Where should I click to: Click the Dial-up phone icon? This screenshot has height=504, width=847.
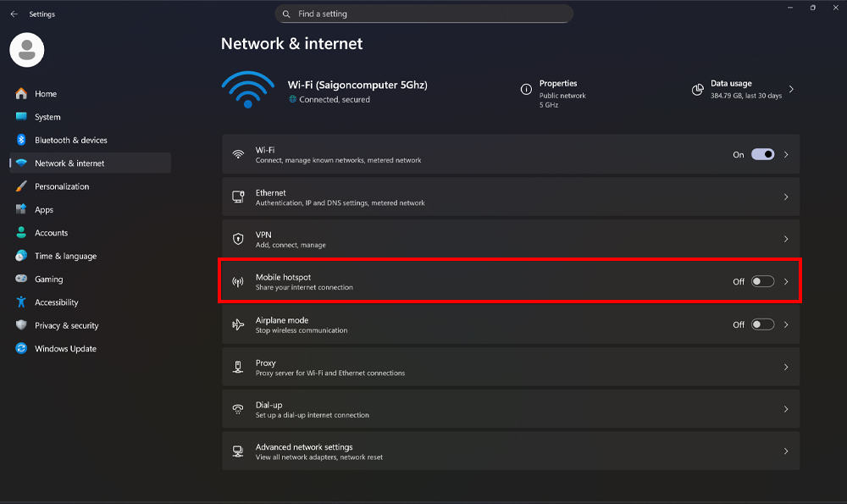(237, 408)
